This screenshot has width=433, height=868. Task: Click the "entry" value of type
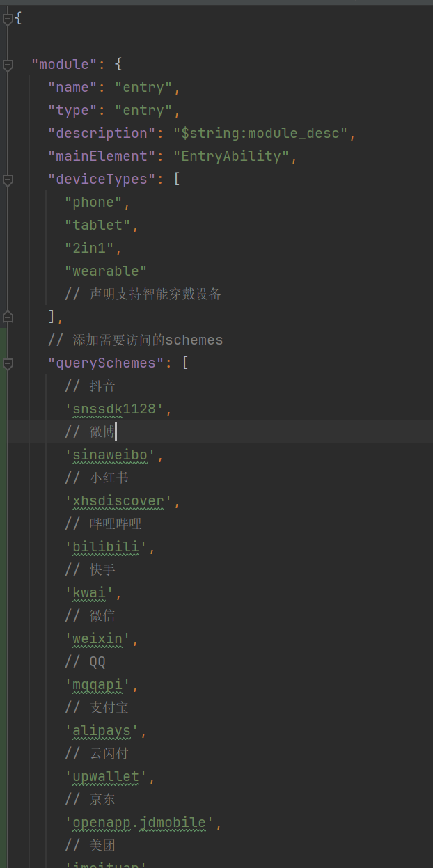coord(143,111)
